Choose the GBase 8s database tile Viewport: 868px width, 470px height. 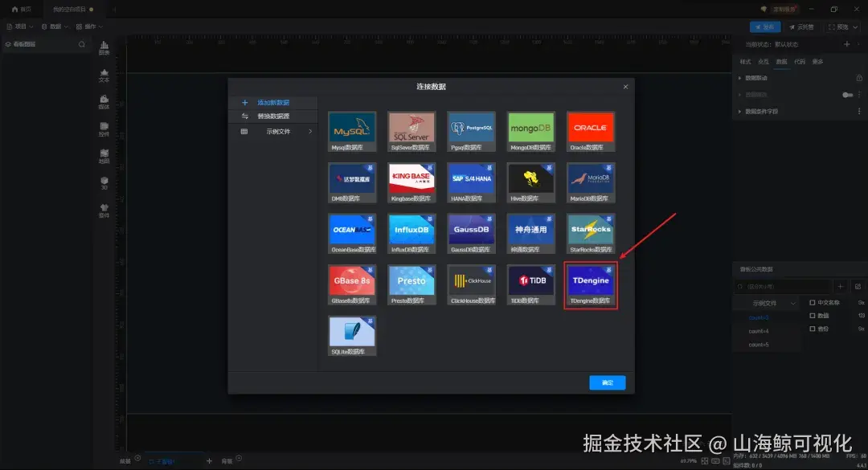pyautogui.click(x=352, y=284)
